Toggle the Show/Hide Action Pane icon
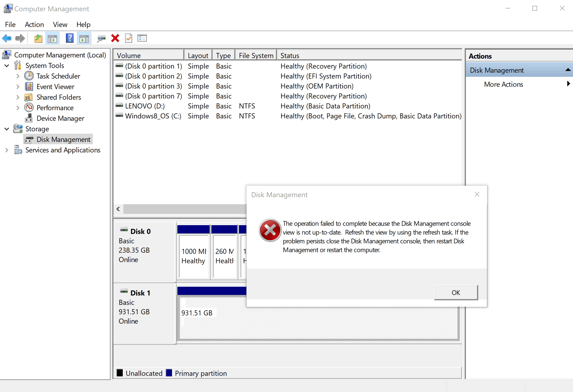This screenshot has height=392, width=573. 84,38
